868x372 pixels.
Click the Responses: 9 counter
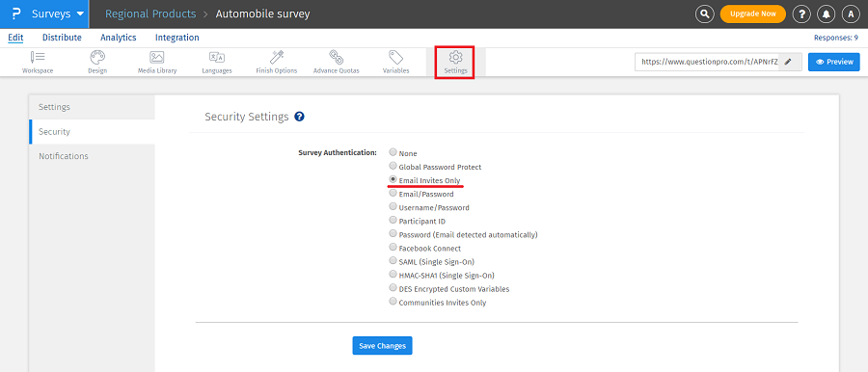[x=836, y=38]
